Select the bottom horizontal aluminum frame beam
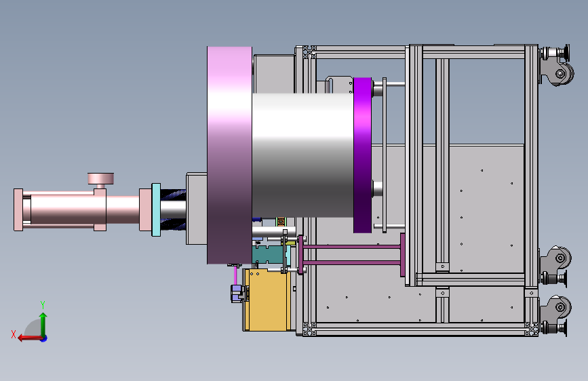588x381 pixels. click(420, 329)
